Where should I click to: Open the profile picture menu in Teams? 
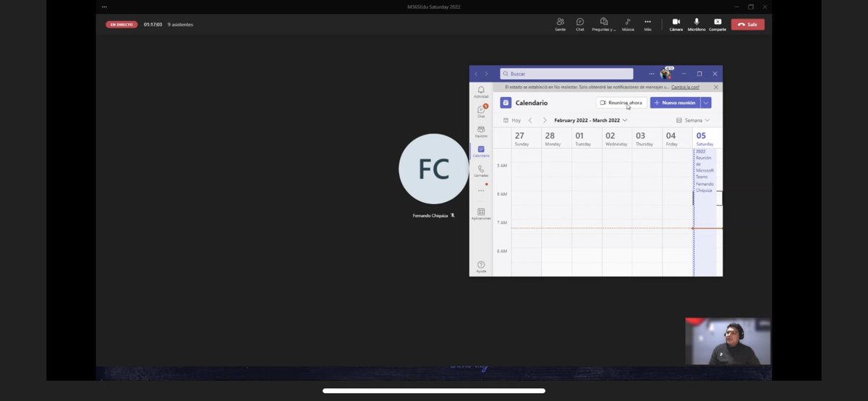point(665,73)
